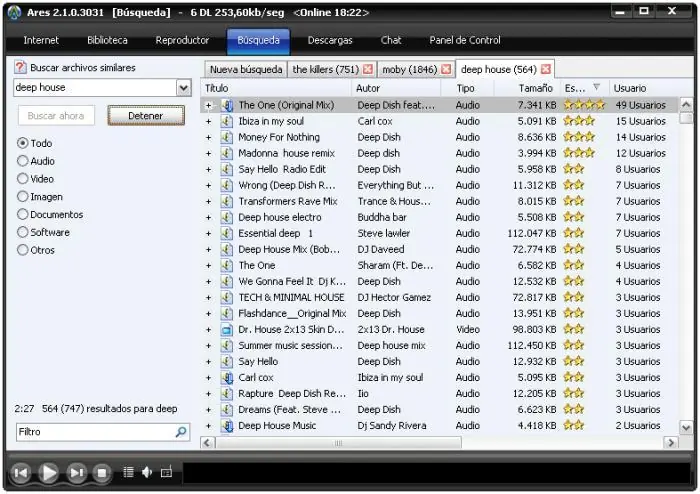Choose the Software radio button
The height and width of the screenshot is (494, 700).
pos(23,233)
